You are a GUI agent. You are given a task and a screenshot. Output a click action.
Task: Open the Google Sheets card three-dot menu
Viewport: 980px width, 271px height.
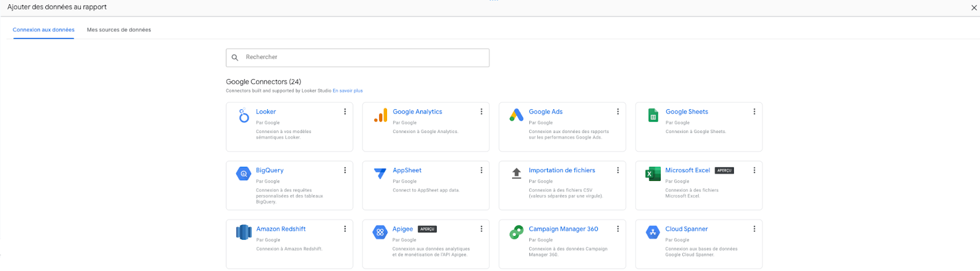pyautogui.click(x=755, y=112)
